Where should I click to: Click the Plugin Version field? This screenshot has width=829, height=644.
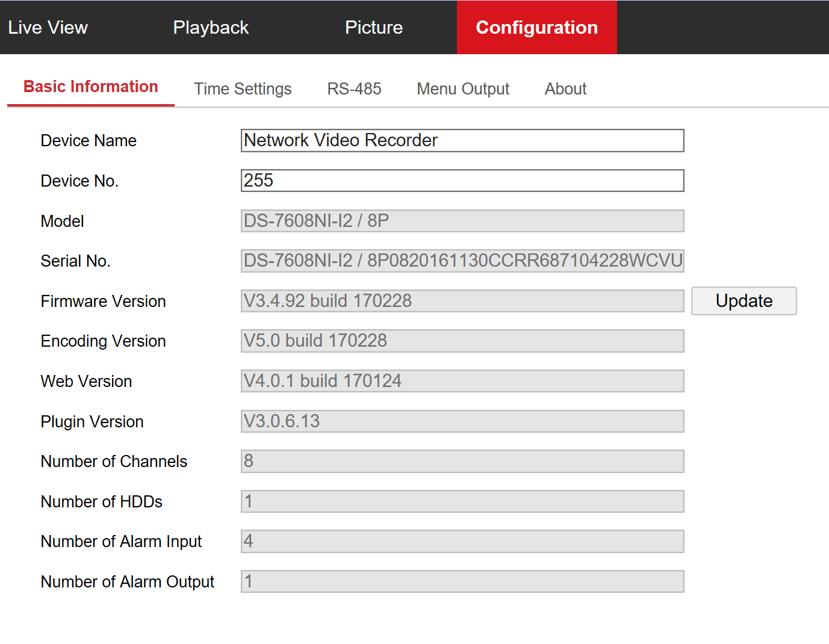tap(462, 421)
